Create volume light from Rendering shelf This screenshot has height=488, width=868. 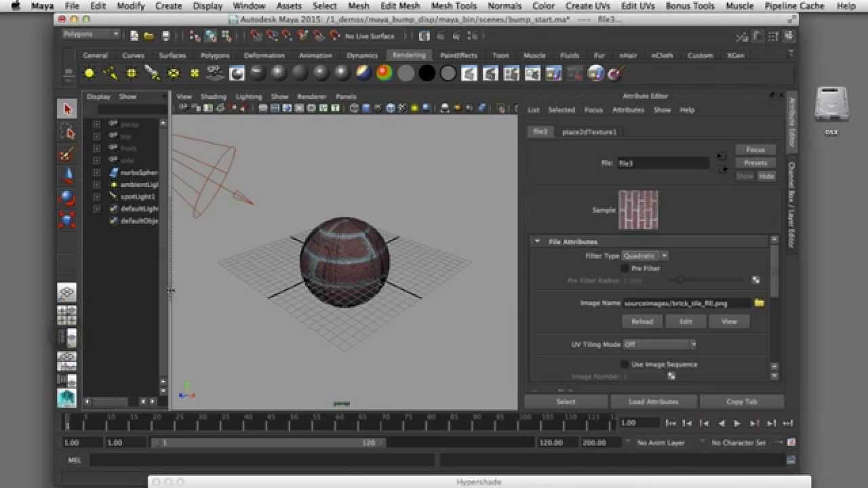click(x=195, y=73)
